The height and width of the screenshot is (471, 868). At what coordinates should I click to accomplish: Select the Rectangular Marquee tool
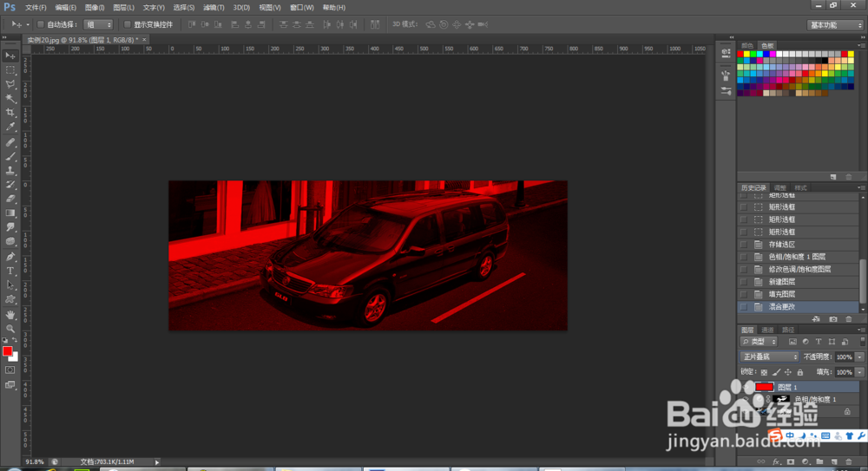[x=10, y=69]
